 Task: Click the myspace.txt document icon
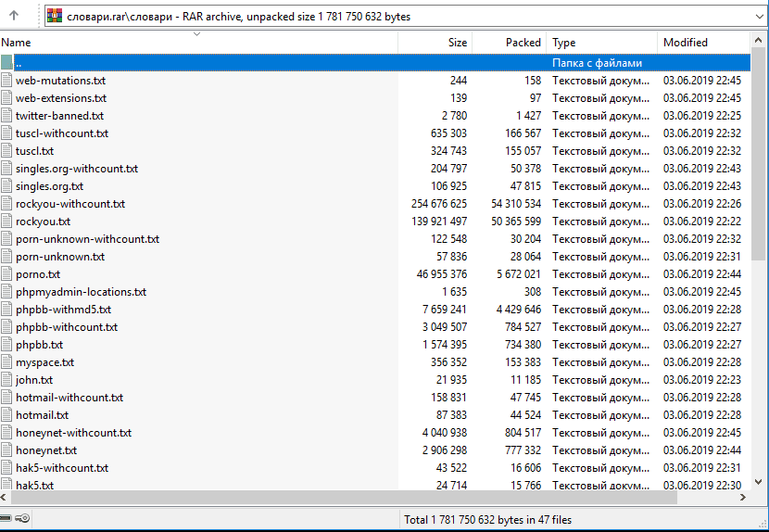click(x=7, y=362)
